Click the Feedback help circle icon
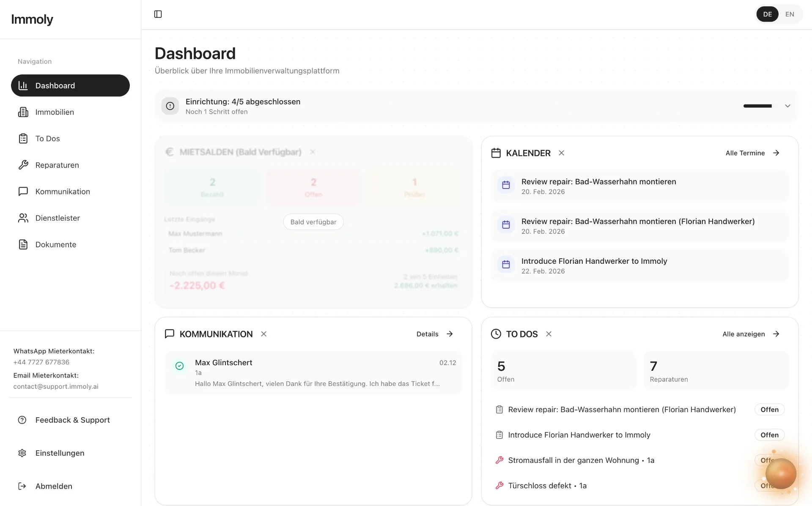The height and width of the screenshot is (506, 812). click(22, 420)
